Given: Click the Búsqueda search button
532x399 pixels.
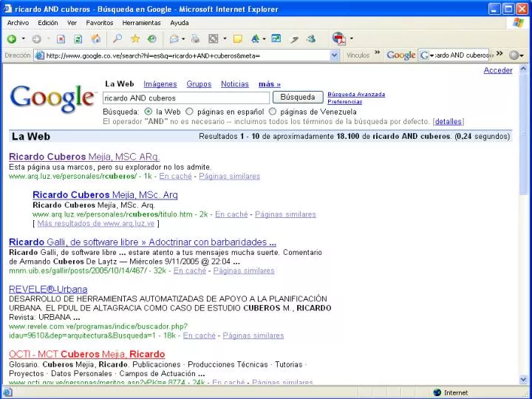Looking at the screenshot, I should coord(298,98).
